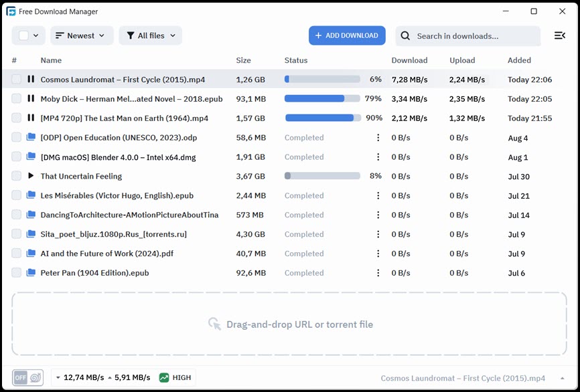Click the ADD DOWNLOAD button
580x392 pixels.
coord(347,35)
